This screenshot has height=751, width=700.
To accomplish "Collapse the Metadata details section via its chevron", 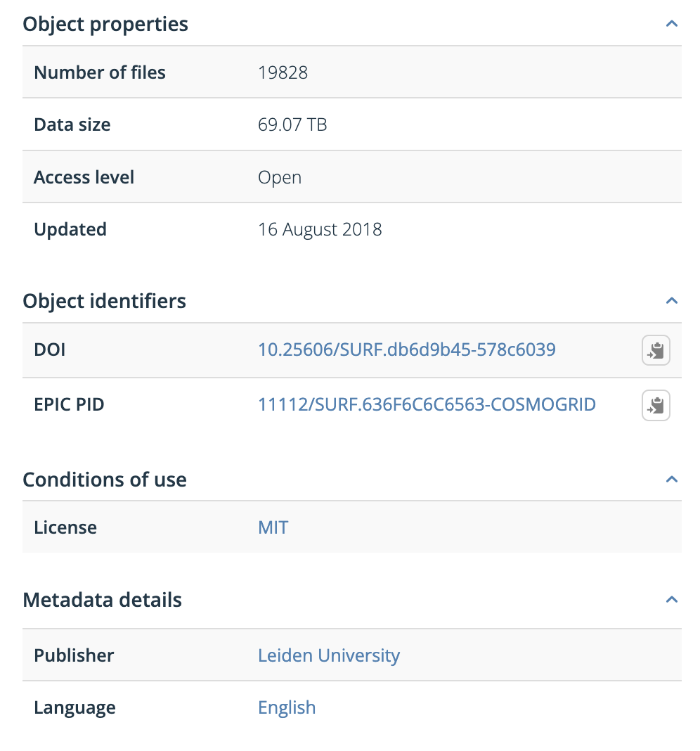I will [x=672, y=599].
